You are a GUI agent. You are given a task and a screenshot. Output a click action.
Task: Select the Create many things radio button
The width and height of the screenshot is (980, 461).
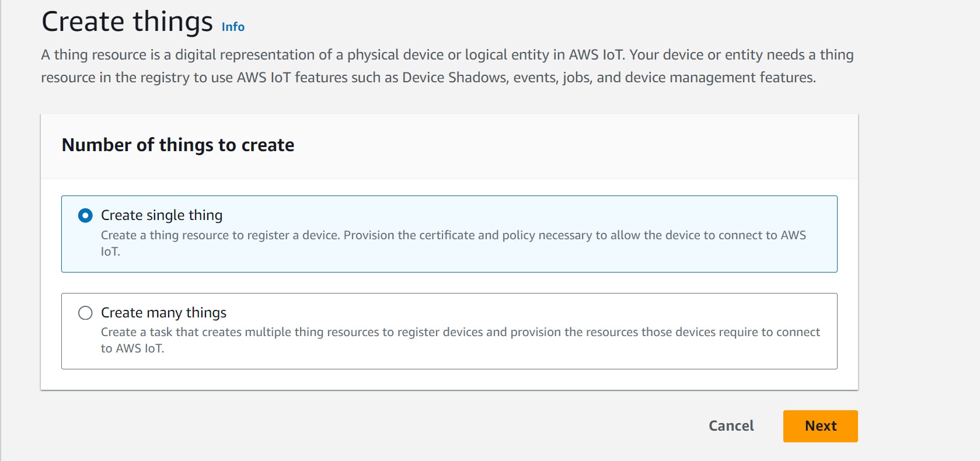click(x=85, y=313)
